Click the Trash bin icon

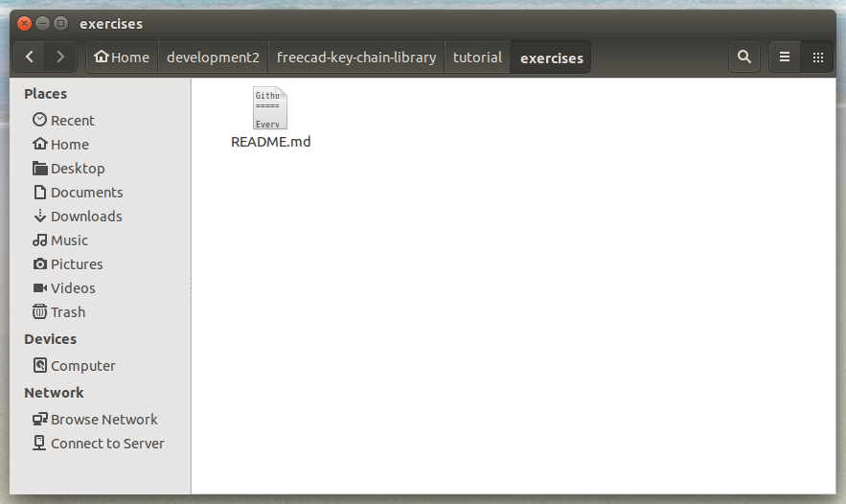coord(39,311)
